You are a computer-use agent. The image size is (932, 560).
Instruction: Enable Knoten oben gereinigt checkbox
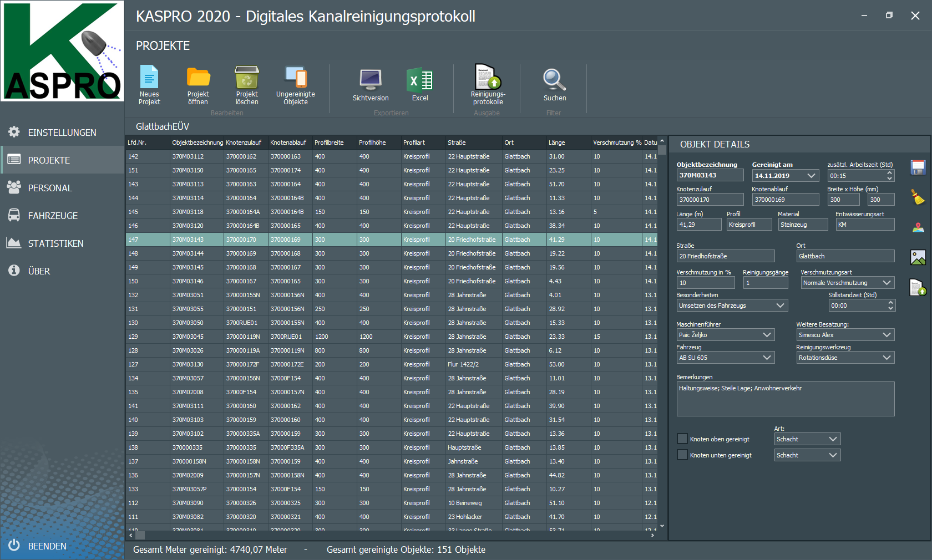pos(682,439)
